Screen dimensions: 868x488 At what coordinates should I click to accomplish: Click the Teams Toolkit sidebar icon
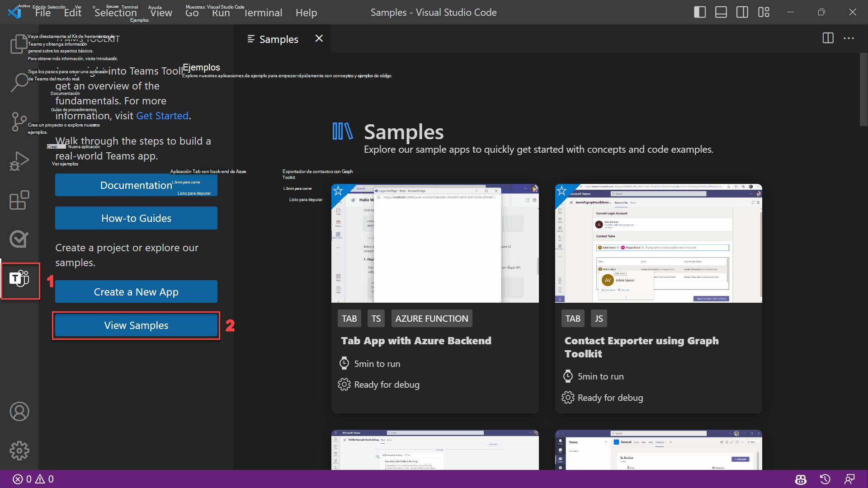click(20, 279)
